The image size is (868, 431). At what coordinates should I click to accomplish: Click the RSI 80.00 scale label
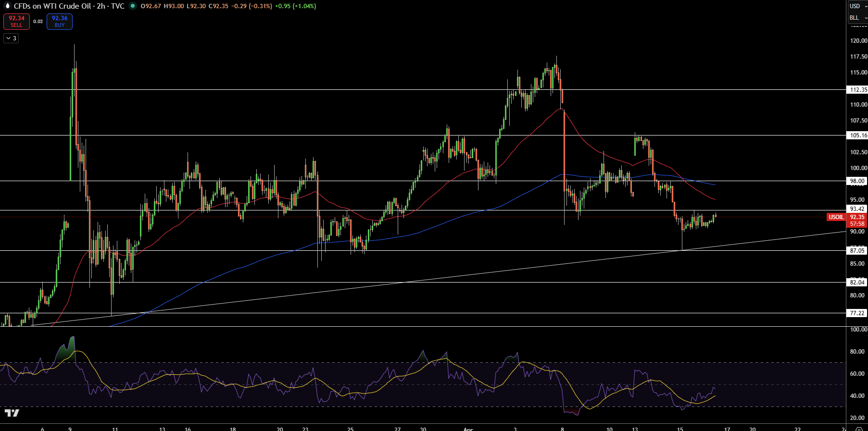858,352
